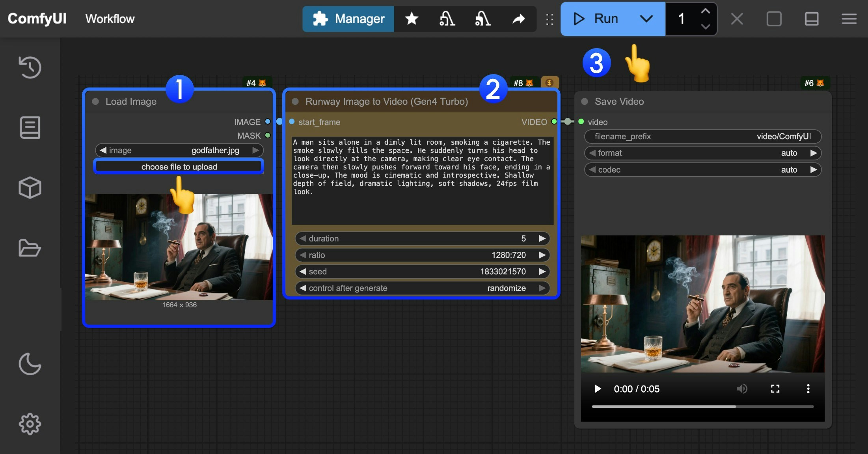Toggle the bottom panel icon near top right
The image size is (868, 454).
coord(812,19)
